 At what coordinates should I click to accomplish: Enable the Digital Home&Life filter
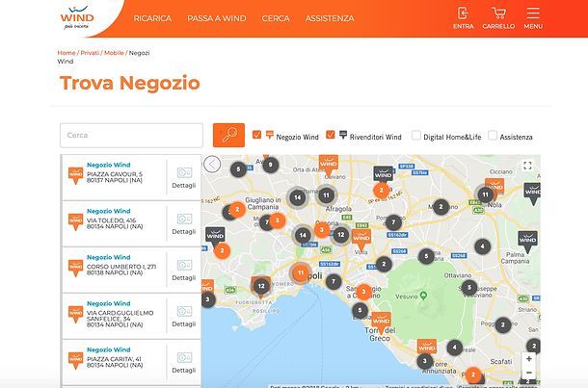point(415,135)
